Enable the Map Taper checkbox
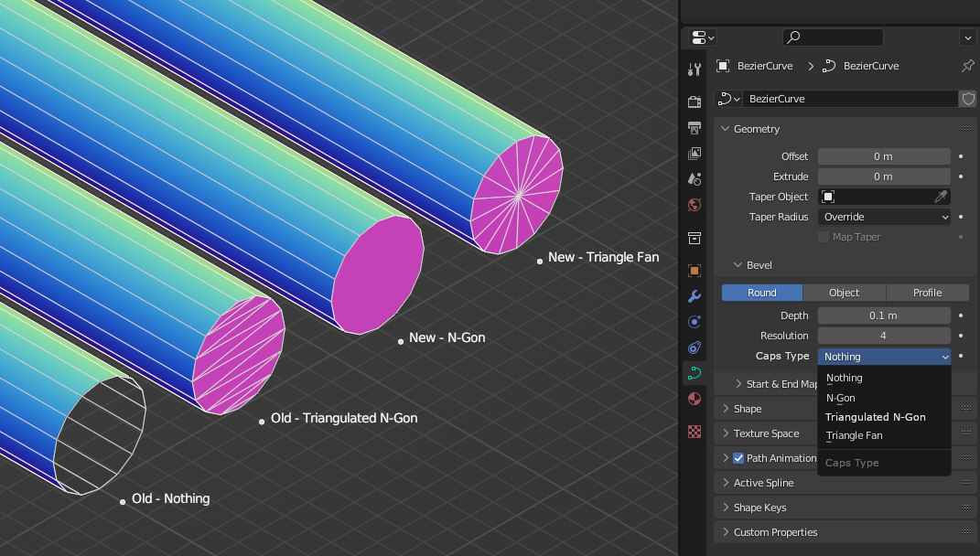The width and height of the screenshot is (980, 556). (824, 237)
